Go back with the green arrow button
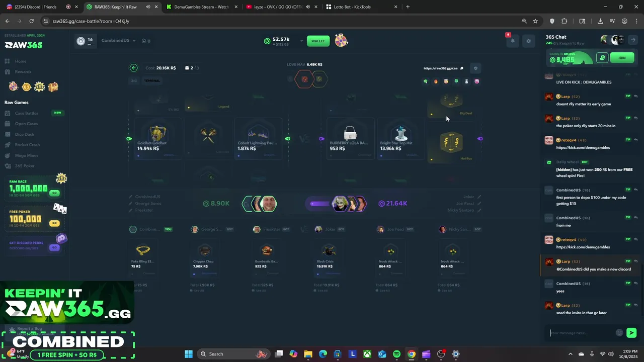Image resolution: width=644 pixels, height=362 pixels. (133, 68)
